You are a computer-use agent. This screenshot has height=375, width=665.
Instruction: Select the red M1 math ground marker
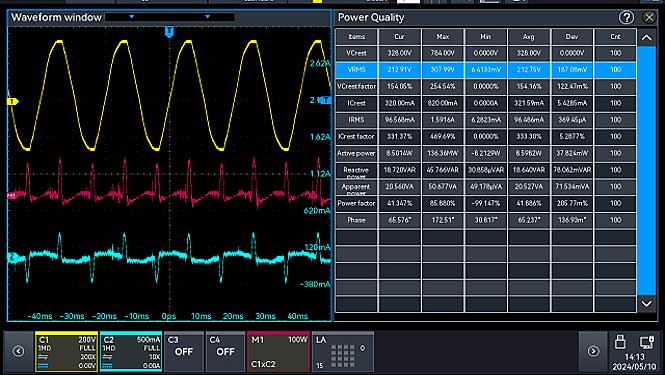[x=12, y=196]
